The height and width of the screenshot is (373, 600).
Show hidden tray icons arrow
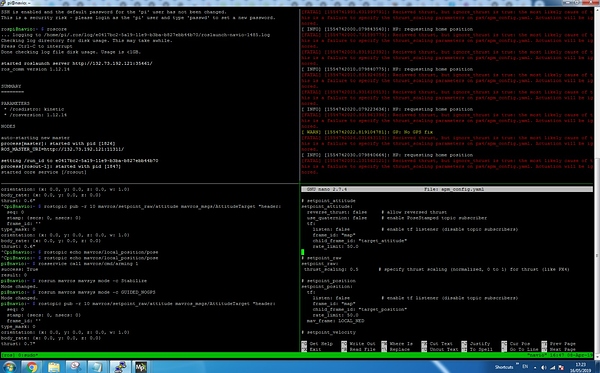tap(535, 368)
